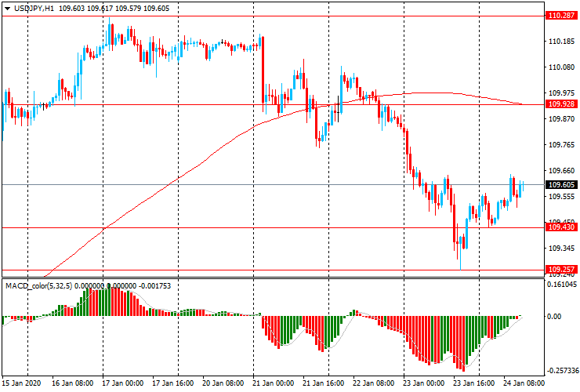Click the 20 Jan 08:00 time label

tap(223, 383)
